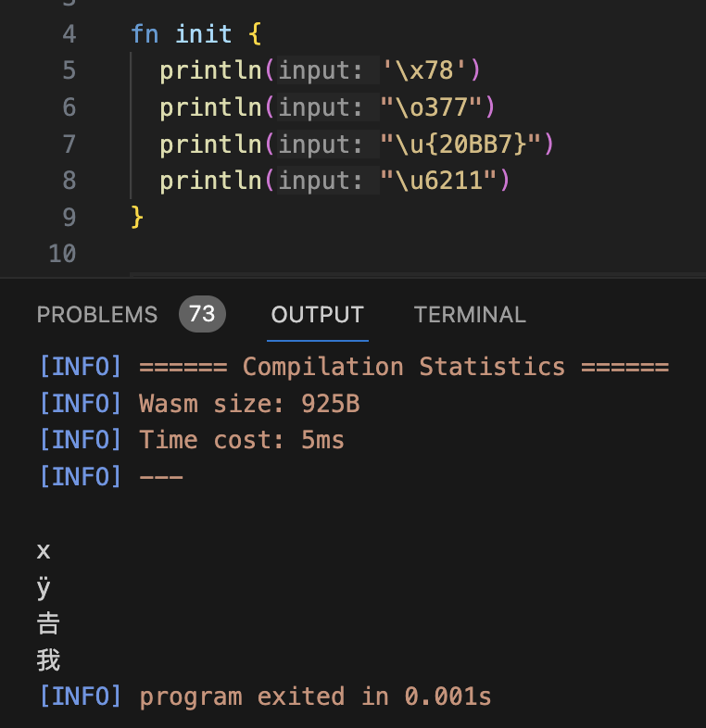Click the Time cost: 5ms output line
The image size is (706, 728).
click(x=241, y=440)
